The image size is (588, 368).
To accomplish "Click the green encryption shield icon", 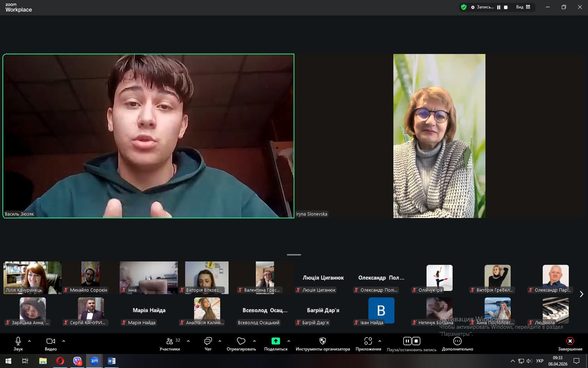I will [464, 7].
